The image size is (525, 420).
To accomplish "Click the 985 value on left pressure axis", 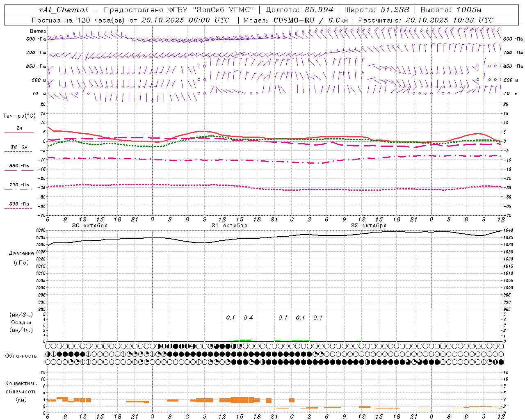I will click(x=42, y=309).
